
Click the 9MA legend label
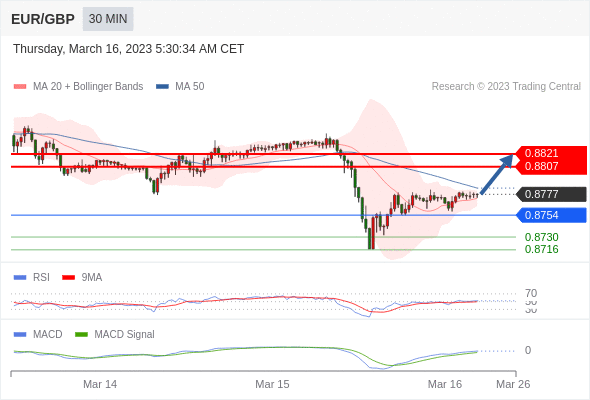pos(92,278)
